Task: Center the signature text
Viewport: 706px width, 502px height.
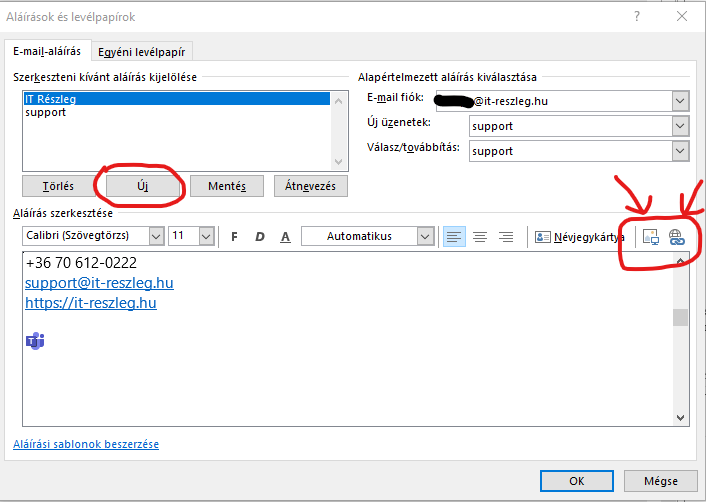Action: [x=480, y=237]
